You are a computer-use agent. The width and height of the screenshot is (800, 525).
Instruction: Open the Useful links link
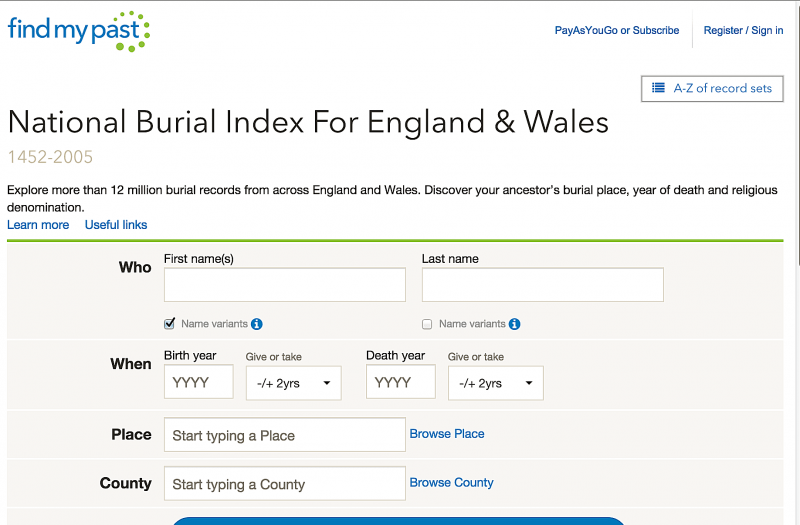116,224
